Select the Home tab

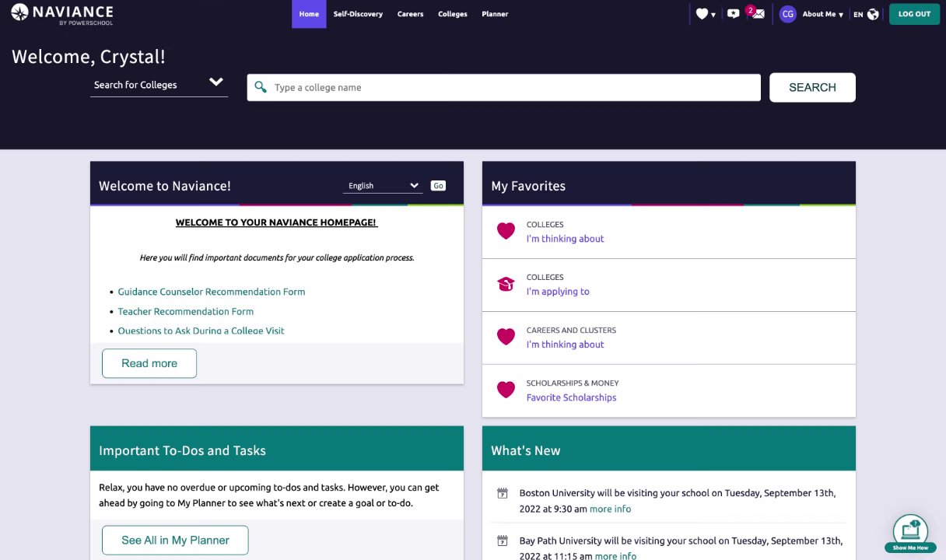309,14
